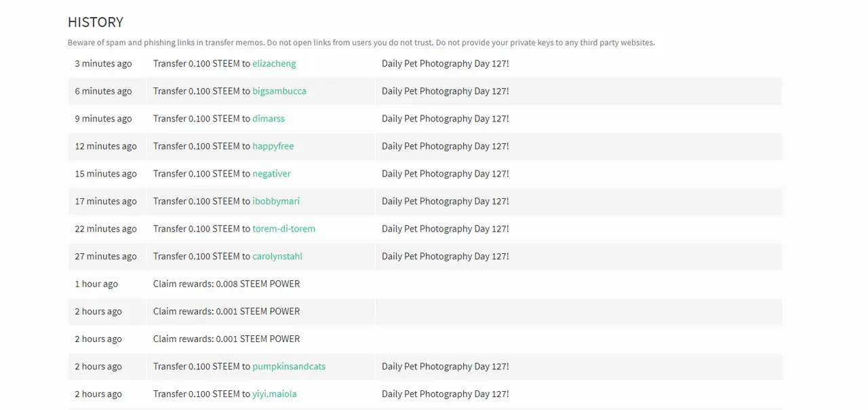Click the '3 minutes ago' timestamp
The height and width of the screenshot is (410, 868).
click(103, 64)
